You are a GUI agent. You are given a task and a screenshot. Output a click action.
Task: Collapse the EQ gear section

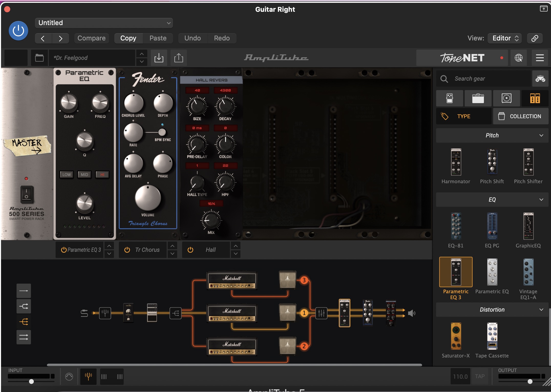492,200
